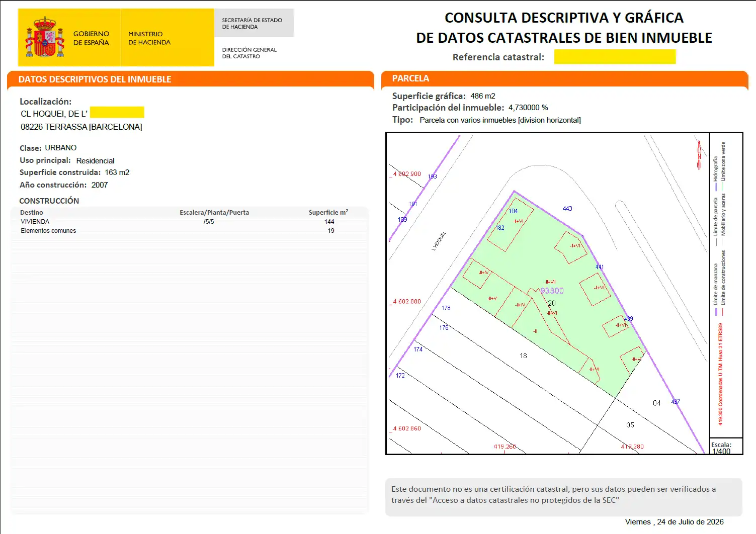Viewport: 756px width, 534px height.
Task: Select the MINISTERIO DE HACIENDA text
Action: point(149,38)
